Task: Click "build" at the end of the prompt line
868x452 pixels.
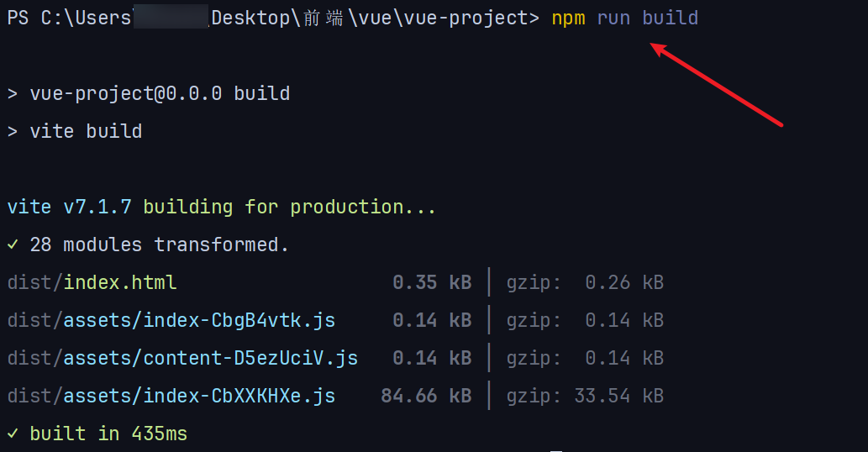Action: (x=670, y=18)
